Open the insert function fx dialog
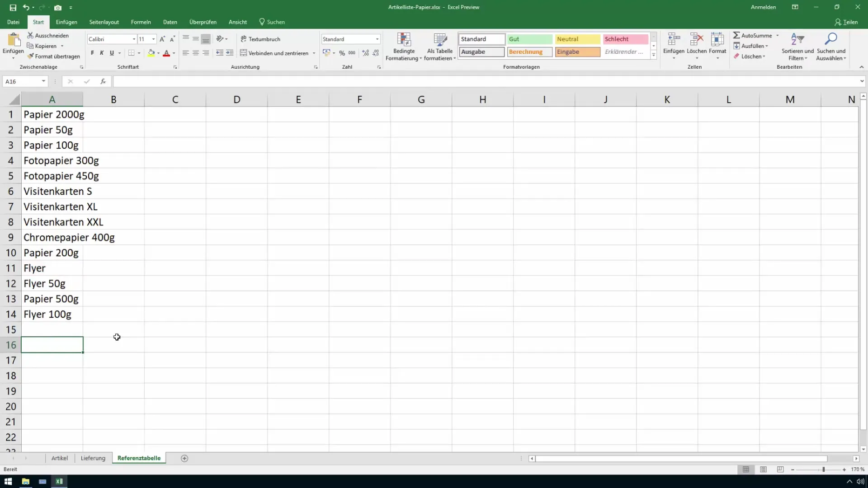 [x=103, y=81]
